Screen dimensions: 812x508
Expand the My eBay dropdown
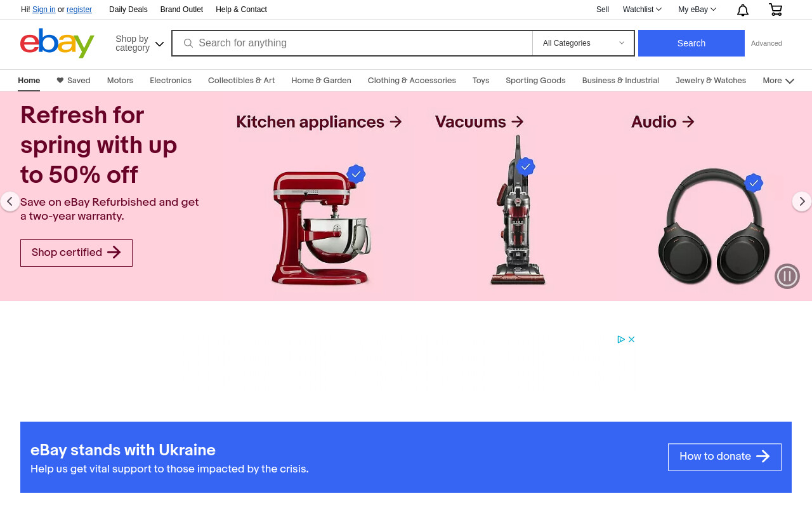(x=697, y=10)
